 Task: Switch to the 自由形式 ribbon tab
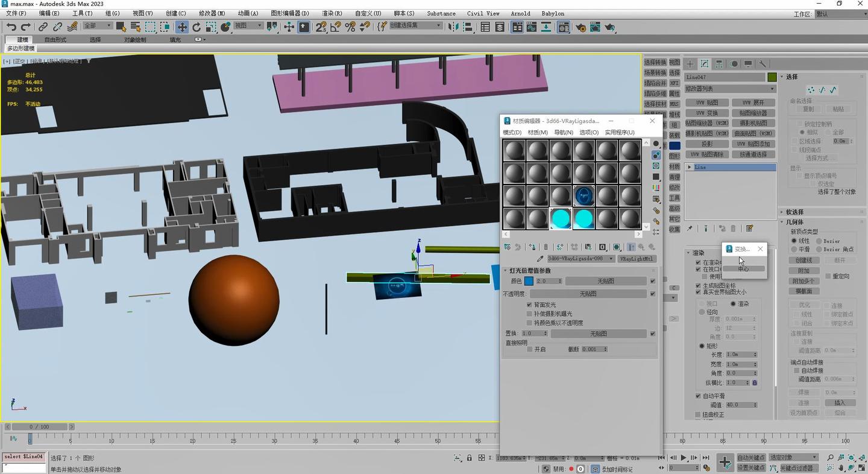55,40
